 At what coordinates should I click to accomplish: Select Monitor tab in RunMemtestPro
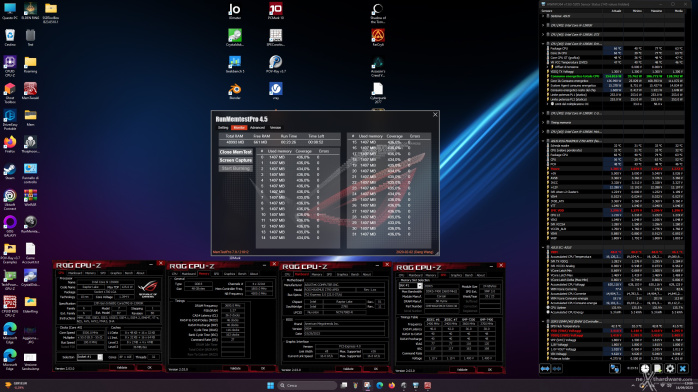pyautogui.click(x=239, y=128)
